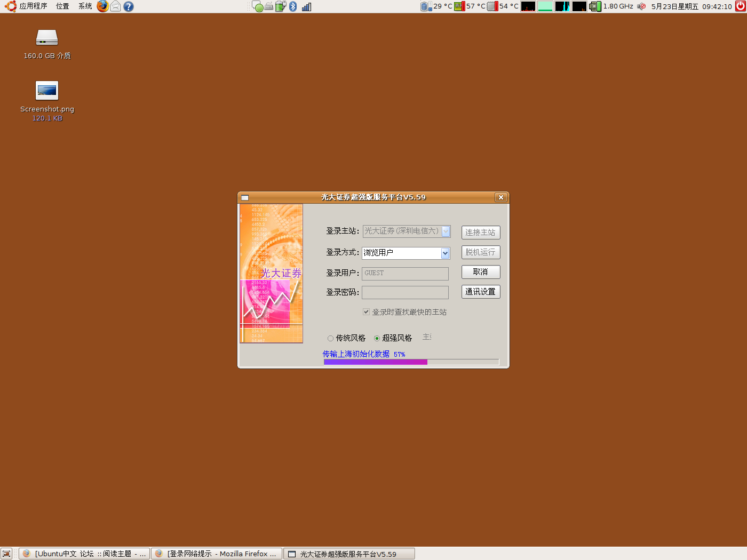This screenshot has height=560, width=747.
Task: Select the 超强风格 radio button
Action: point(377,338)
